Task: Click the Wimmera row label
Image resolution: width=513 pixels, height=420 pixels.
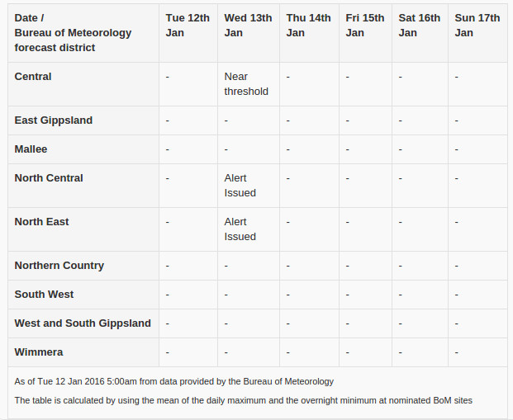Action: click(39, 352)
